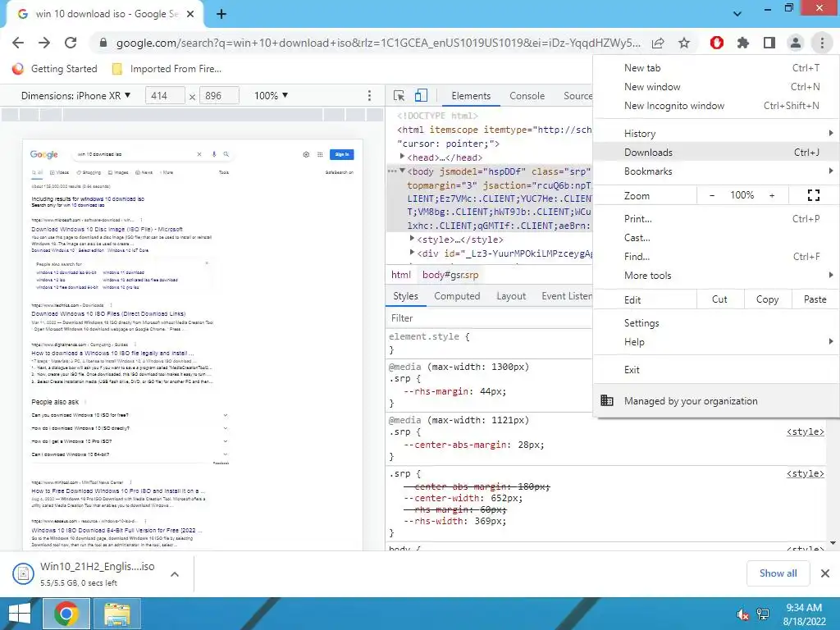This screenshot has width=840, height=630.
Task: Expand the head element node
Action: (402, 157)
